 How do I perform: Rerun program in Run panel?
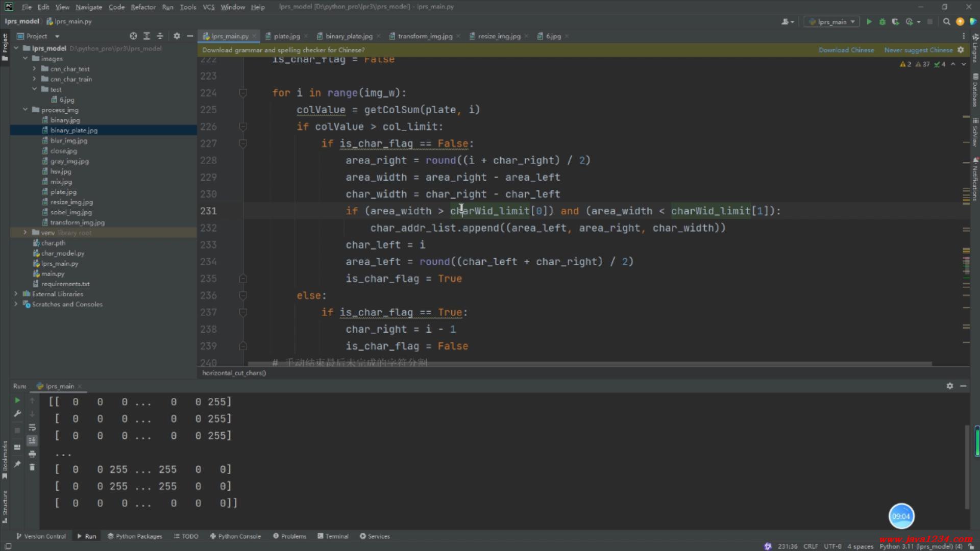(x=17, y=400)
